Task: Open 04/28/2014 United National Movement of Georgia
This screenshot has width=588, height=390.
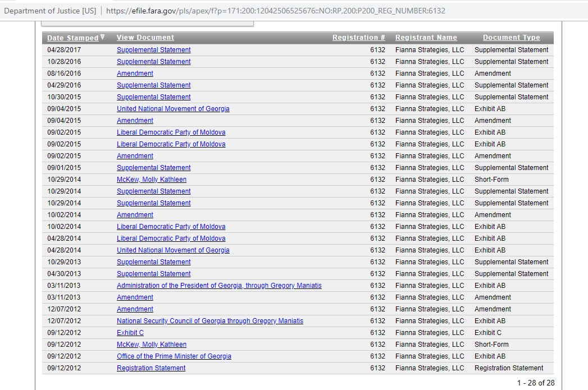Action: pyautogui.click(x=173, y=250)
